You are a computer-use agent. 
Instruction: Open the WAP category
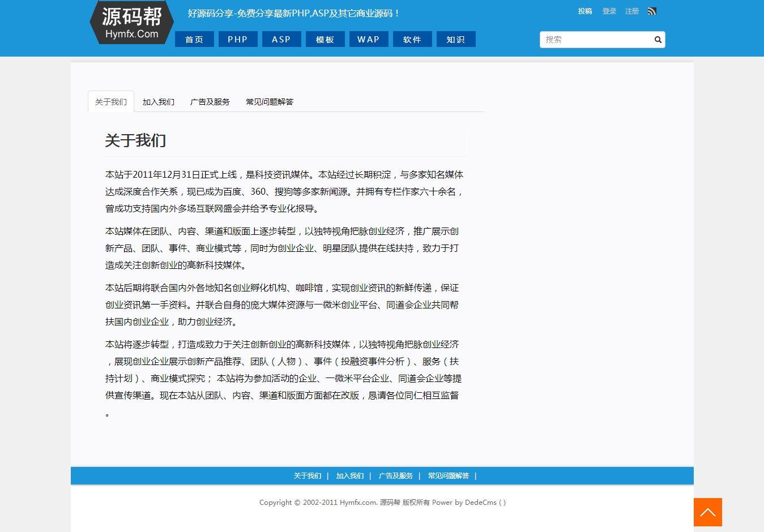(x=369, y=40)
